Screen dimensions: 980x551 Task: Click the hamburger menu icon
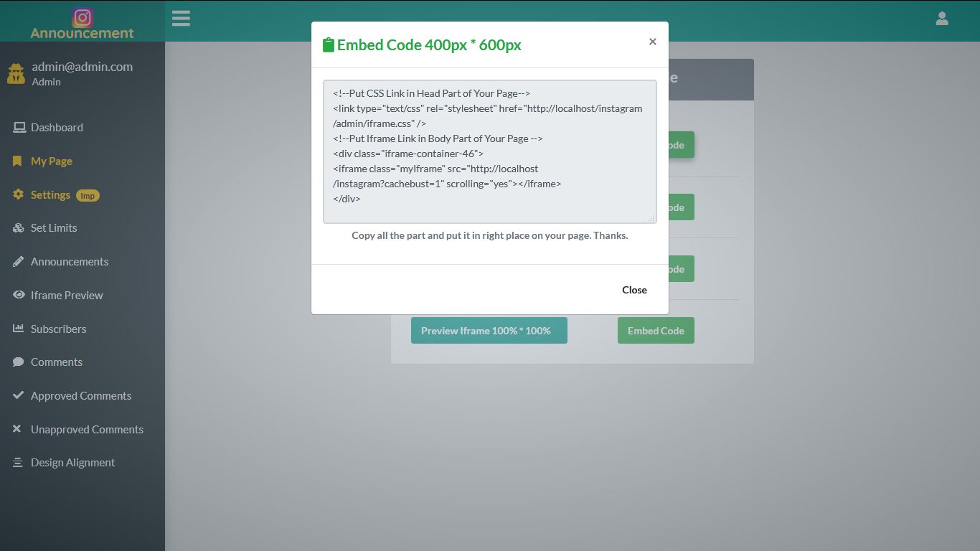[181, 18]
